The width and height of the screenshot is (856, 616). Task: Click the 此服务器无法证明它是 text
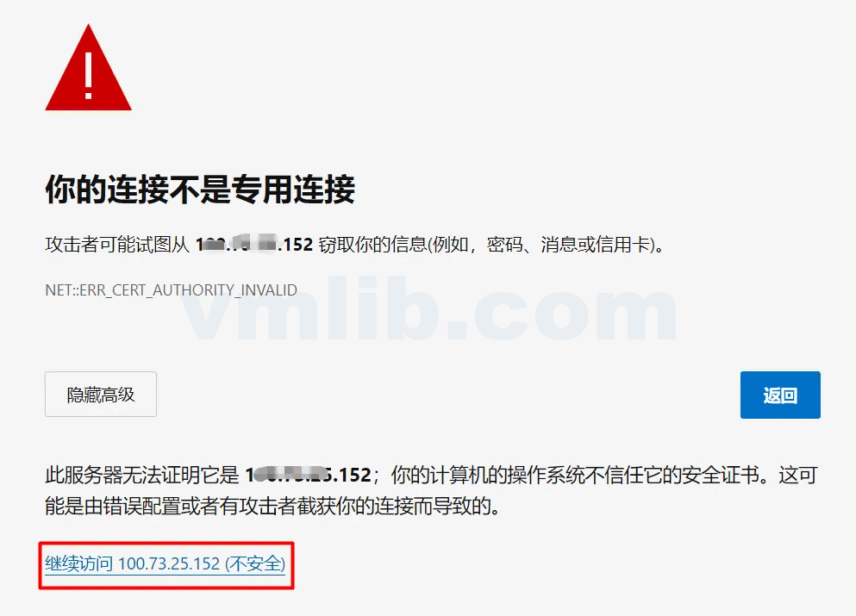pos(142,475)
